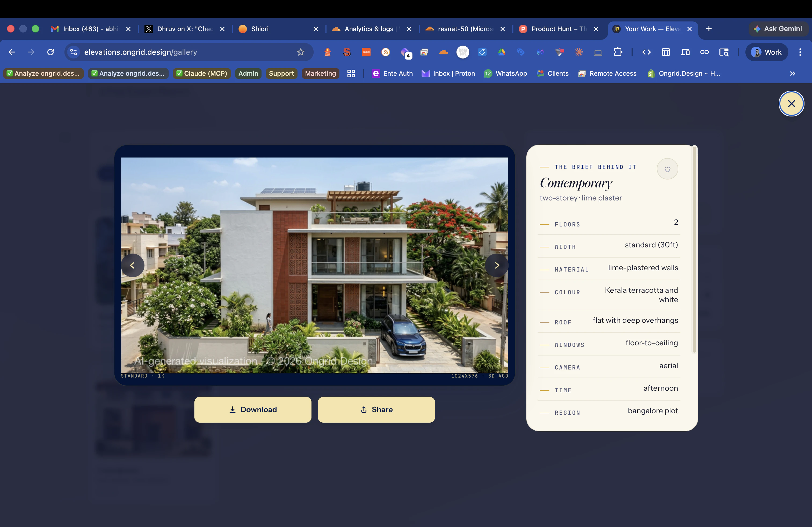This screenshot has width=812, height=527.
Task: Open Ask Gemini in the tab bar
Action: 778,29
